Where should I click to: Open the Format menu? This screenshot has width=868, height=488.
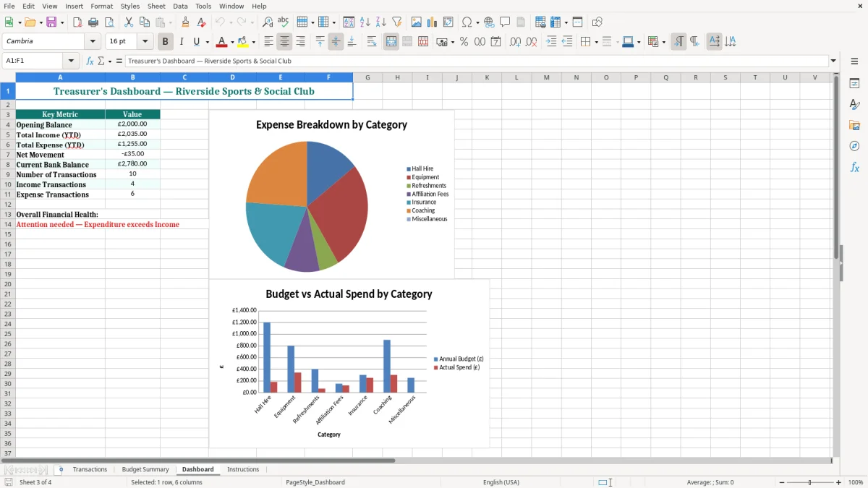(102, 6)
